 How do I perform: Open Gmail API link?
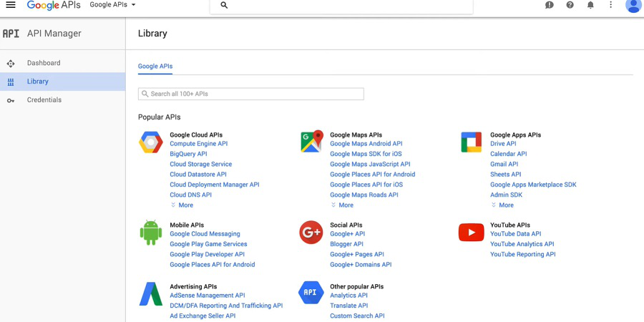[x=504, y=165]
